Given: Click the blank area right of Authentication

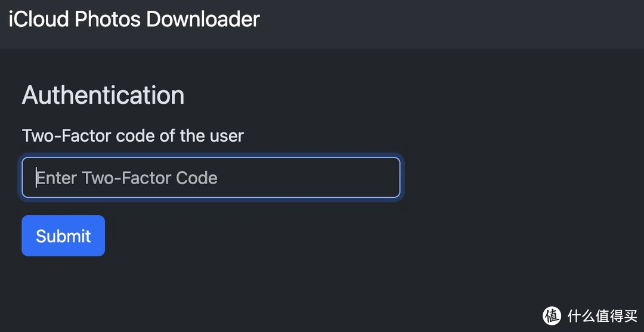Looking at the screenshot, I should click(370, 95).
